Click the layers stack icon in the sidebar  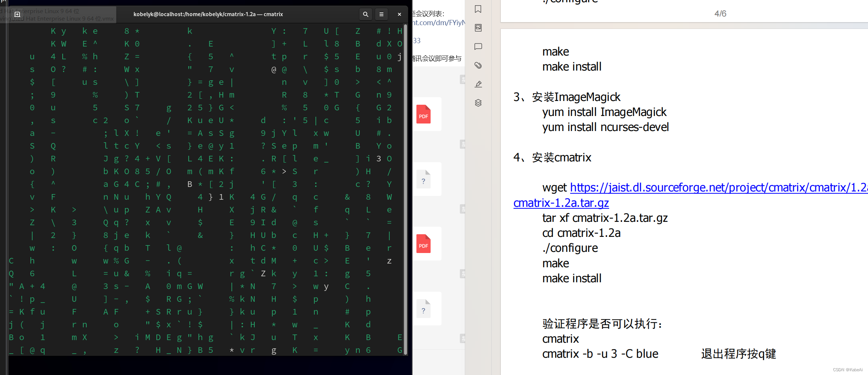478,102
